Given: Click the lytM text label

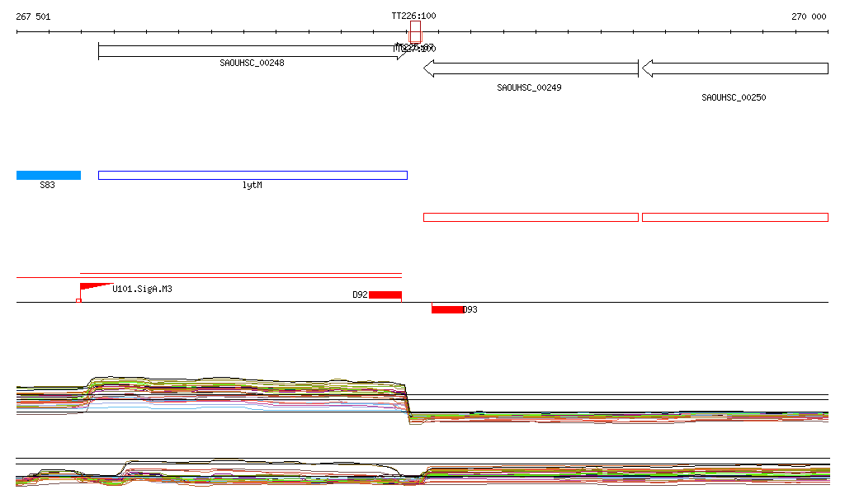Looking at the screenshot, I should [253, 186].
